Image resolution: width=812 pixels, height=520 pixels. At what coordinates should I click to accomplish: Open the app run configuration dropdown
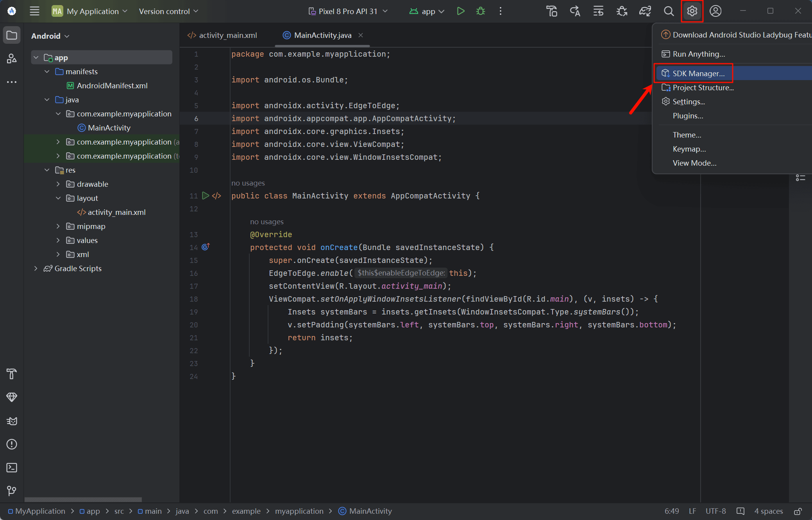[427, 11]
